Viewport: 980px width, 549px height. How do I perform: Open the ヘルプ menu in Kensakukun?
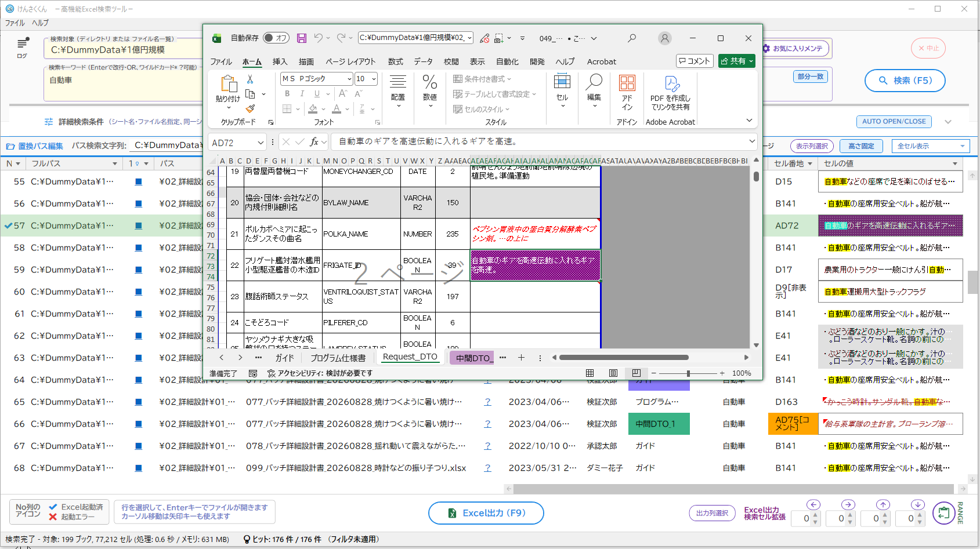pos(40,23)
